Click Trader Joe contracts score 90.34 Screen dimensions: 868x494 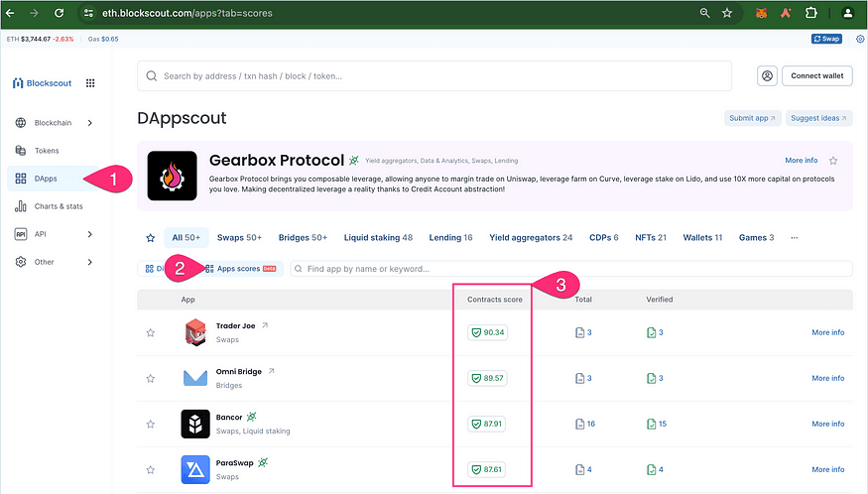pyautogui.click(x=487, y=332)
